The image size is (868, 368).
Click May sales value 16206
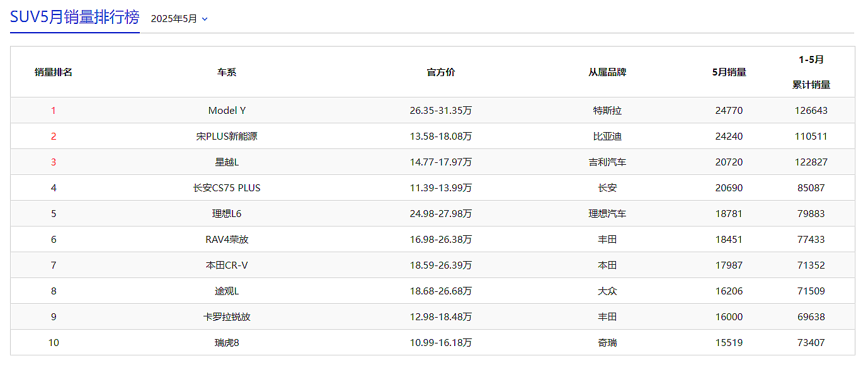729,291
